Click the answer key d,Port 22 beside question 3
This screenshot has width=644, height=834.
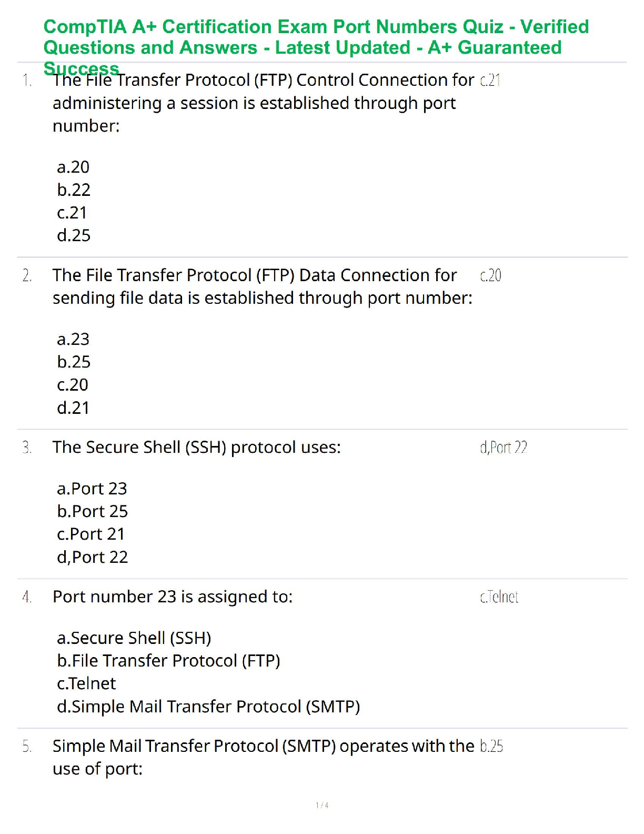(503, 448)
